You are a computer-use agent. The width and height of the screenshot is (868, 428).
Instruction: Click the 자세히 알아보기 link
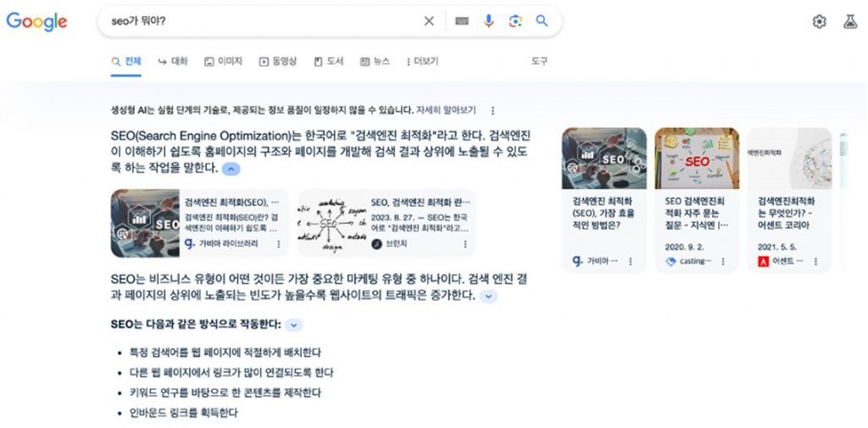pos(446,110)
